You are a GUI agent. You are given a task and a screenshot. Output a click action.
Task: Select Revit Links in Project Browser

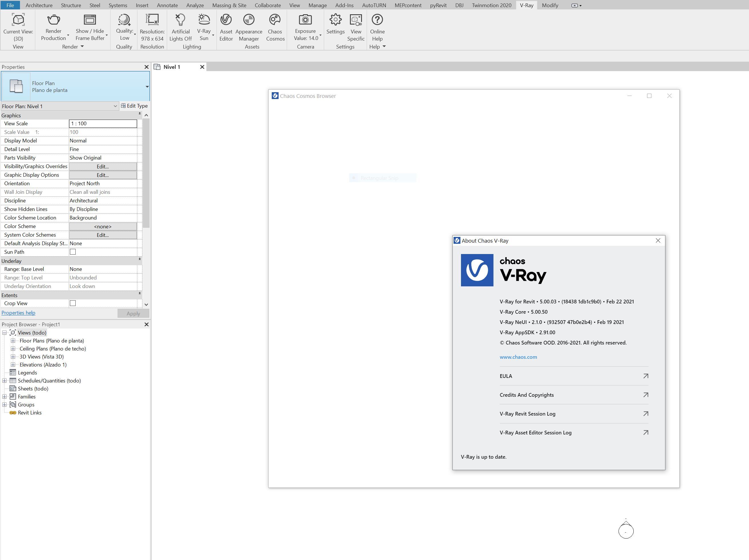(29, 413)
